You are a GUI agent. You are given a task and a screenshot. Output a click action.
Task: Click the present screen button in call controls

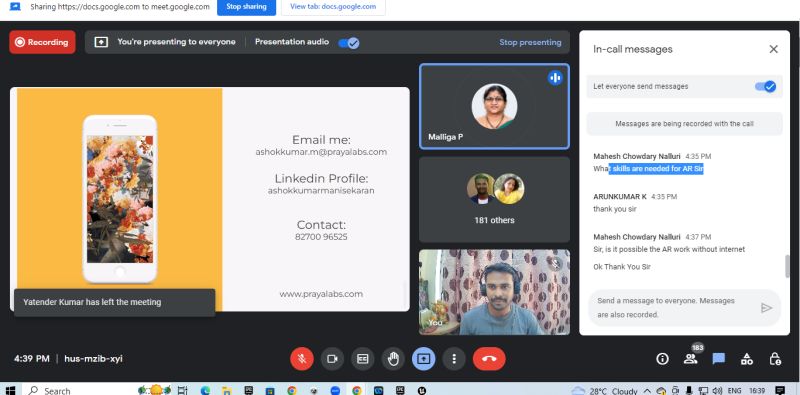pos(423,359)
